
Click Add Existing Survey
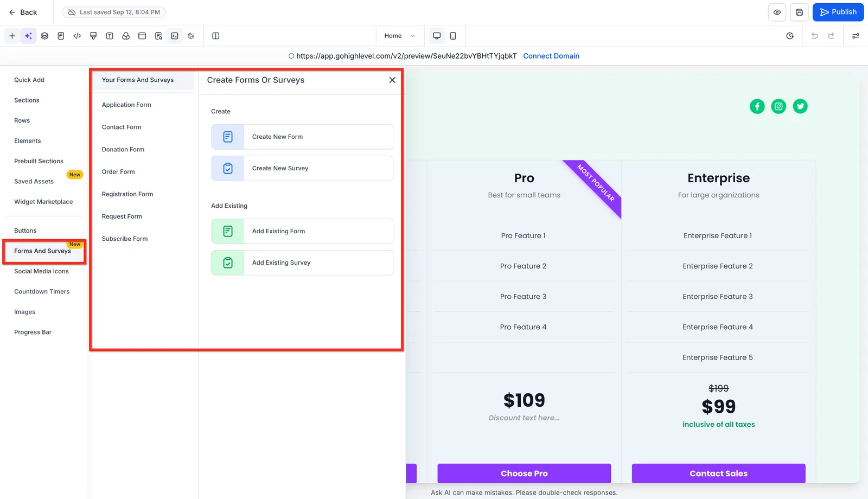(302, 263)
